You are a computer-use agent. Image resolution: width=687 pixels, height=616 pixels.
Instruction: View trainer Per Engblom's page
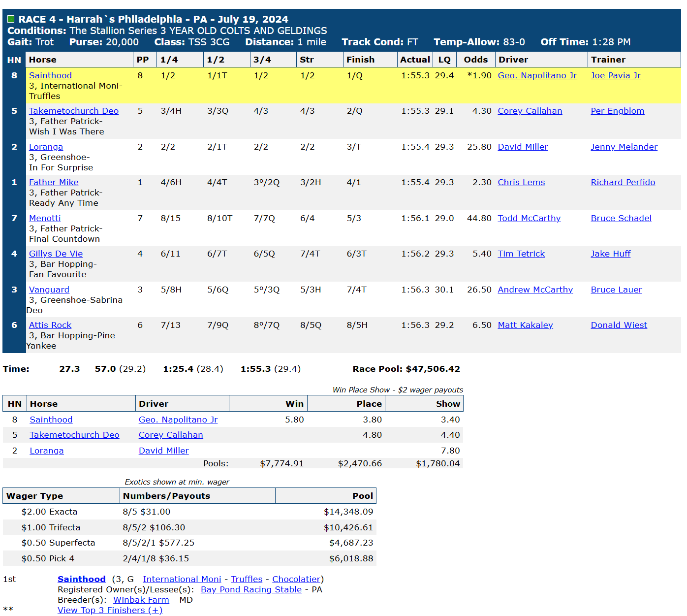[x=617, y=111]
